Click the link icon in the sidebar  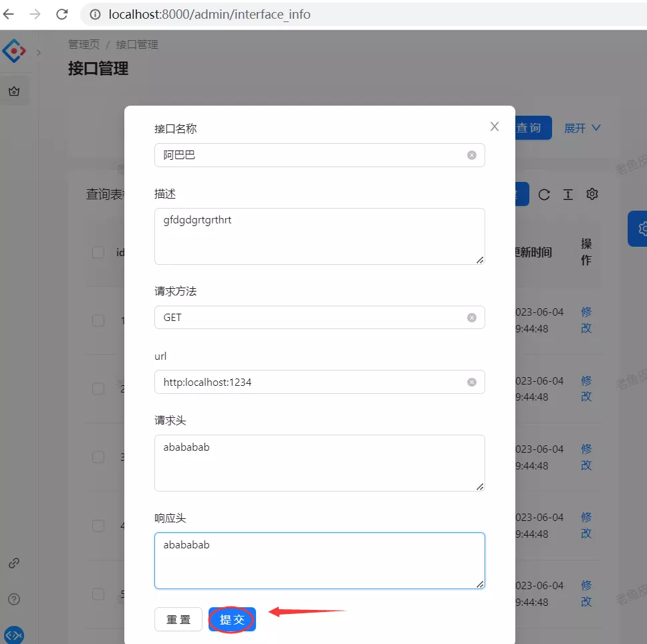click(x=14, y=563)
